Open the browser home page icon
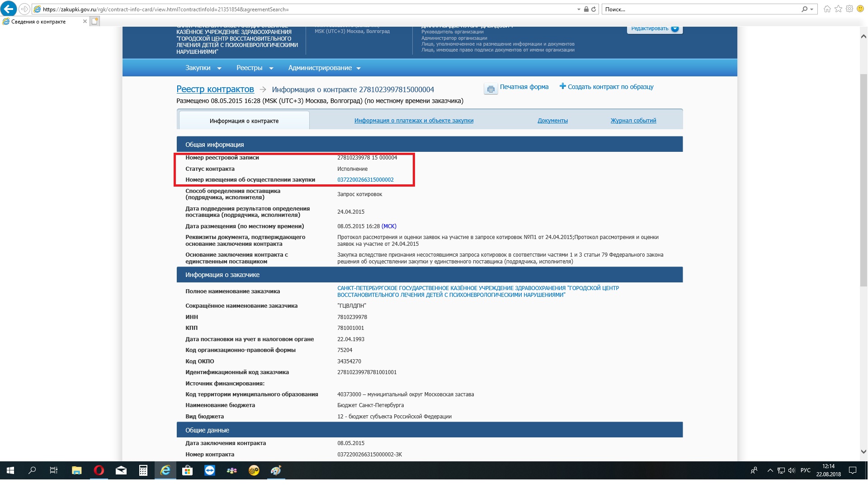This screenshot has width=868, height=488. coord(827,9)
